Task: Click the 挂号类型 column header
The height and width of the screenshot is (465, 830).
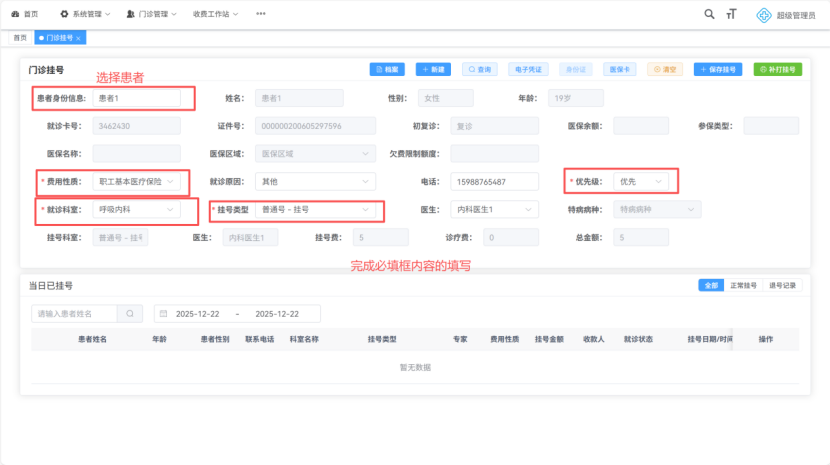Action: pos(382,339)
